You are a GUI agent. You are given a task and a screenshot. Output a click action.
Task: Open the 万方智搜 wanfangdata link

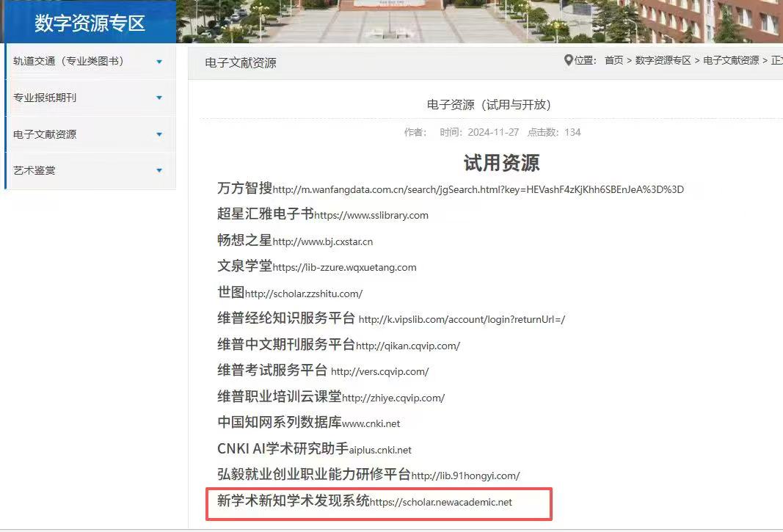(x=478, y=189)
